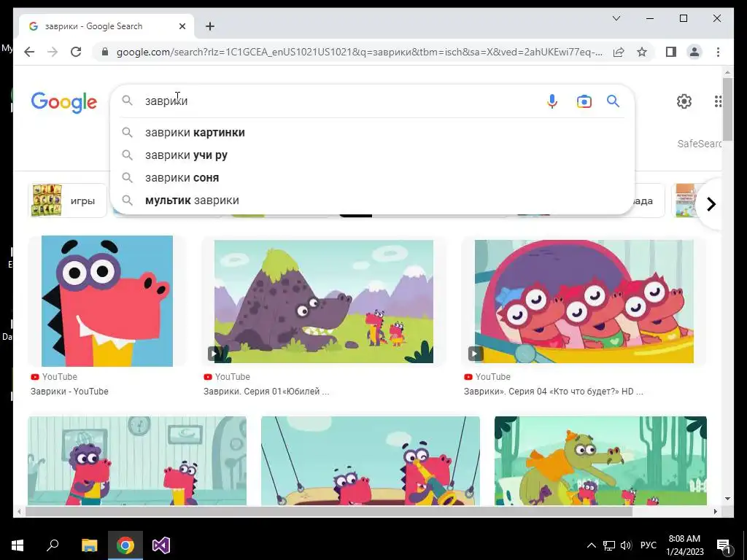The width and height of the screenshot is (747, 560).
Task: Open the Google apps grid
Action: coord(718,101)
